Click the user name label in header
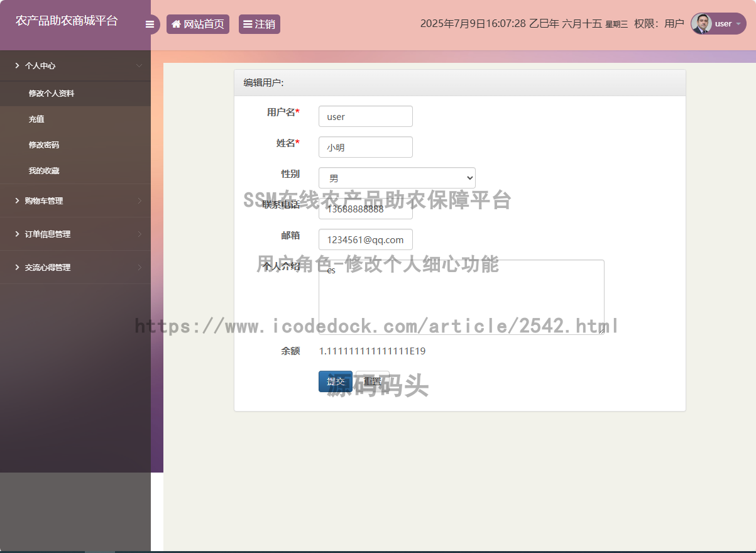756x553 pixels. (x=723, y=24)
